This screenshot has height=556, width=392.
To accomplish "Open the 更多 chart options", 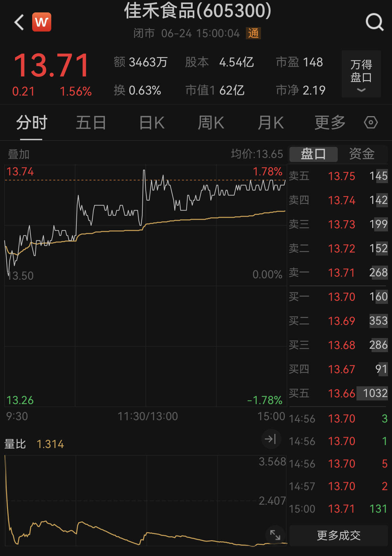I will click(330, 122).
